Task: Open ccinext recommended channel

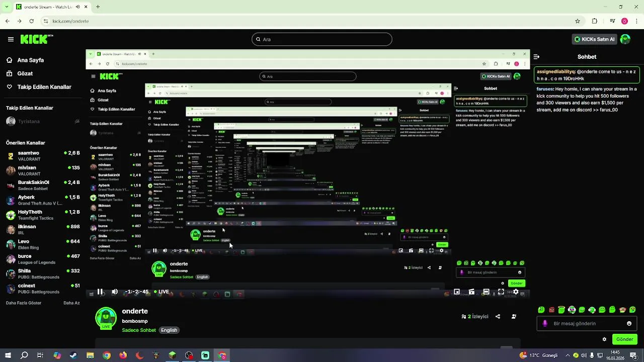Action: coord(43,289)
